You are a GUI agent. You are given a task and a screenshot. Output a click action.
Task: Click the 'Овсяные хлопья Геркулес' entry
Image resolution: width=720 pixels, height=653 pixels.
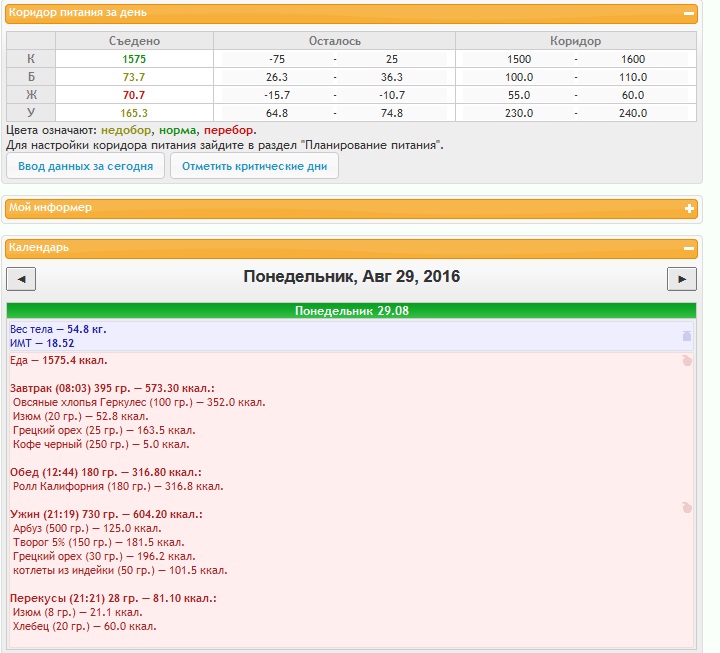coord(139,402)
